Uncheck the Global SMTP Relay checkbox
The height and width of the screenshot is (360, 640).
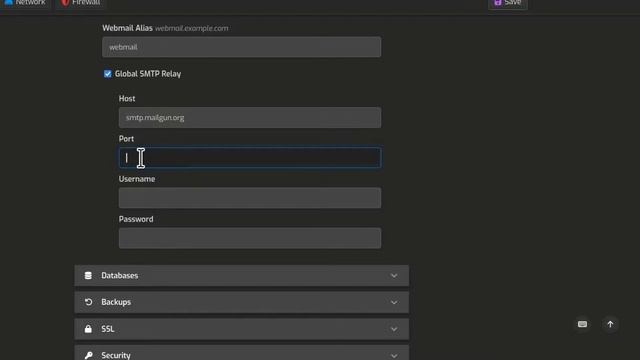[107, 74]
